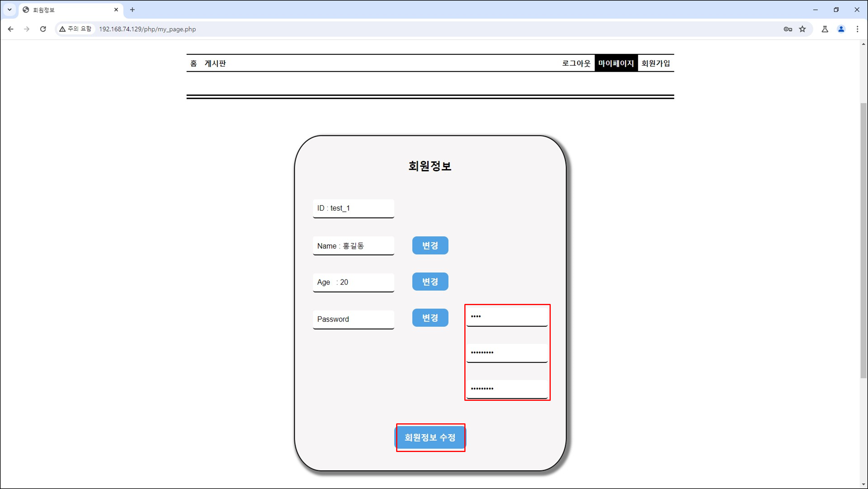Focus the second (middle) password input
This screenshot has height=489, width=868.
click(x=507, y=353)
